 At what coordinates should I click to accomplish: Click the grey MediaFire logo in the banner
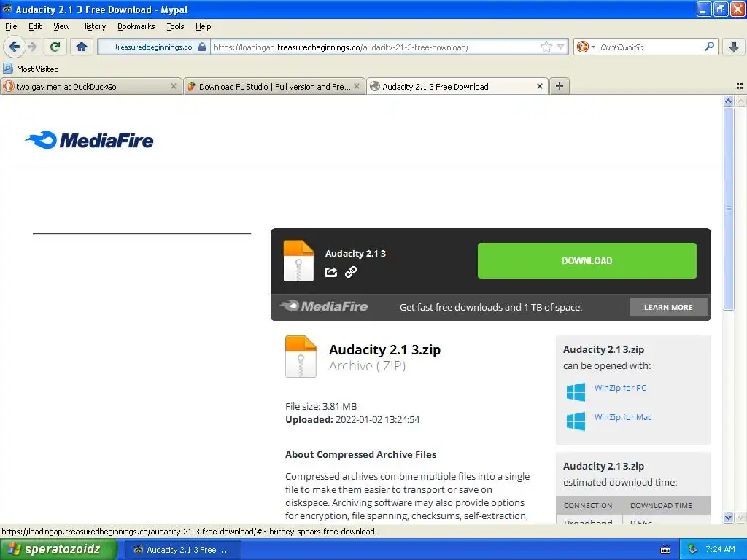point(323,306)
